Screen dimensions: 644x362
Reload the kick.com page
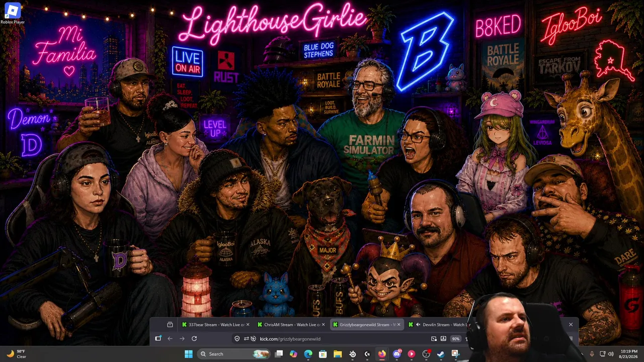click(x=194, y=339)
